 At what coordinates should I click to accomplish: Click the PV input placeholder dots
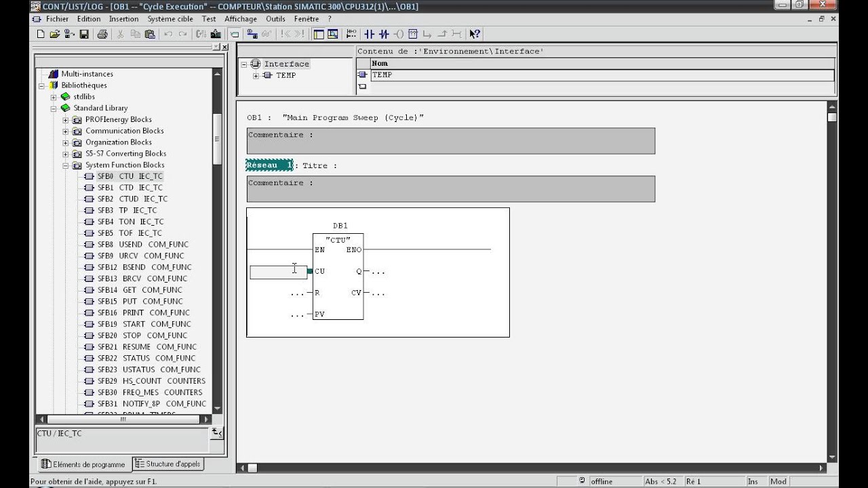(x=297, y=314)
